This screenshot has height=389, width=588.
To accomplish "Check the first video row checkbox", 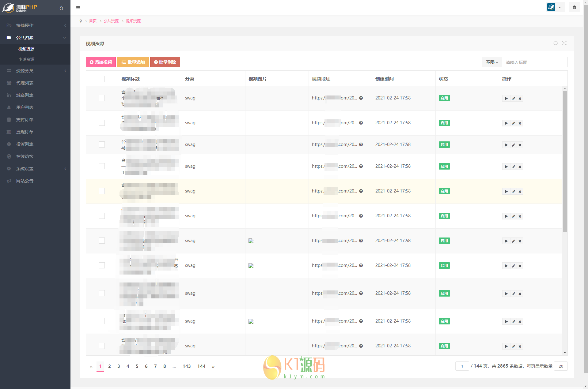I will point(102,98).
